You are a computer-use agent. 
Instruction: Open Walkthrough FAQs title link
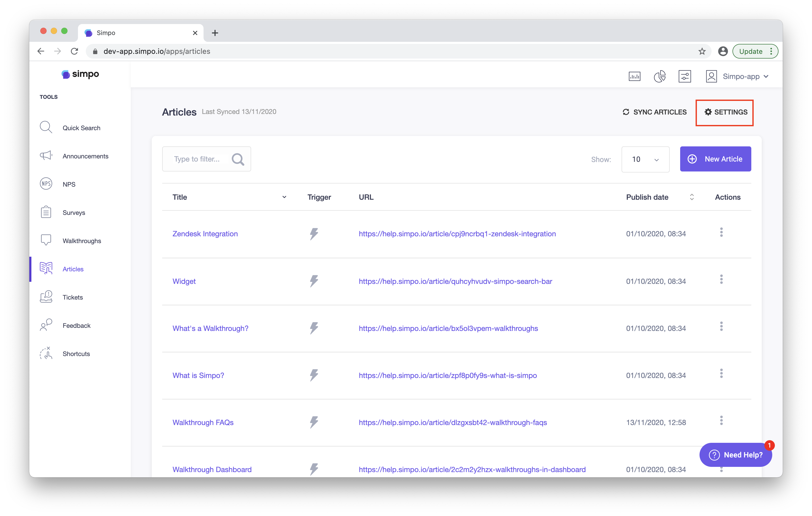tap(203, 422)
